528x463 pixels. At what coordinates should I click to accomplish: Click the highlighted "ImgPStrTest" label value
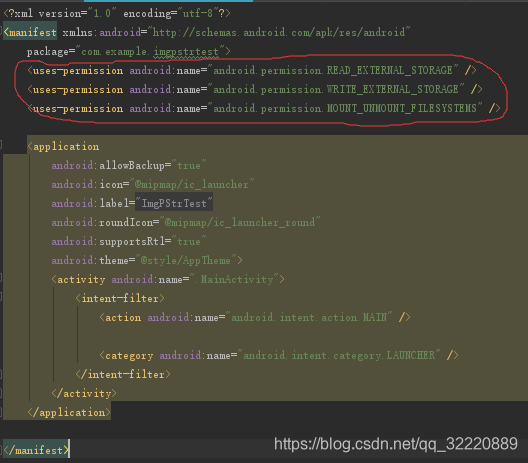[x=174, y=203]
